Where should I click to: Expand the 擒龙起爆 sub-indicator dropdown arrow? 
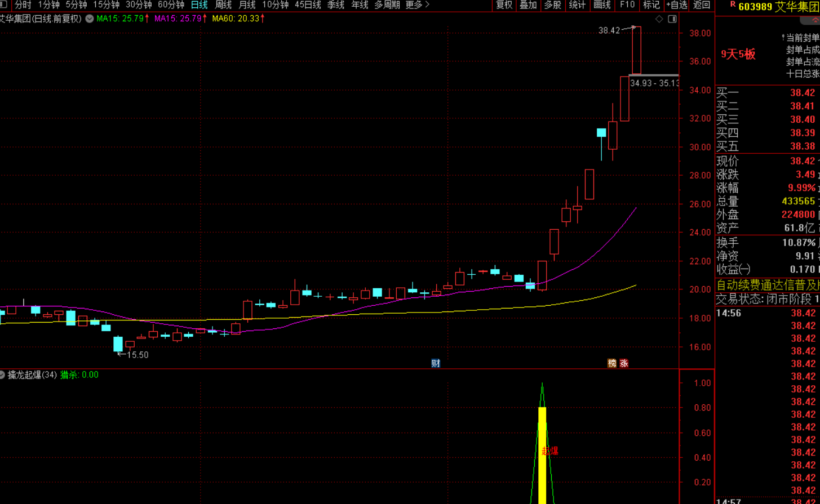2,375
